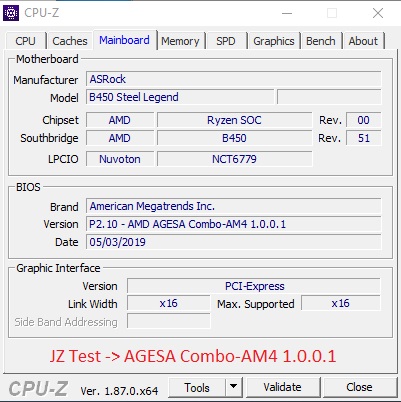Viewport: 401px width, 402px height.
Task: Switch to the CPU tab
Action: tap(25, 41)
